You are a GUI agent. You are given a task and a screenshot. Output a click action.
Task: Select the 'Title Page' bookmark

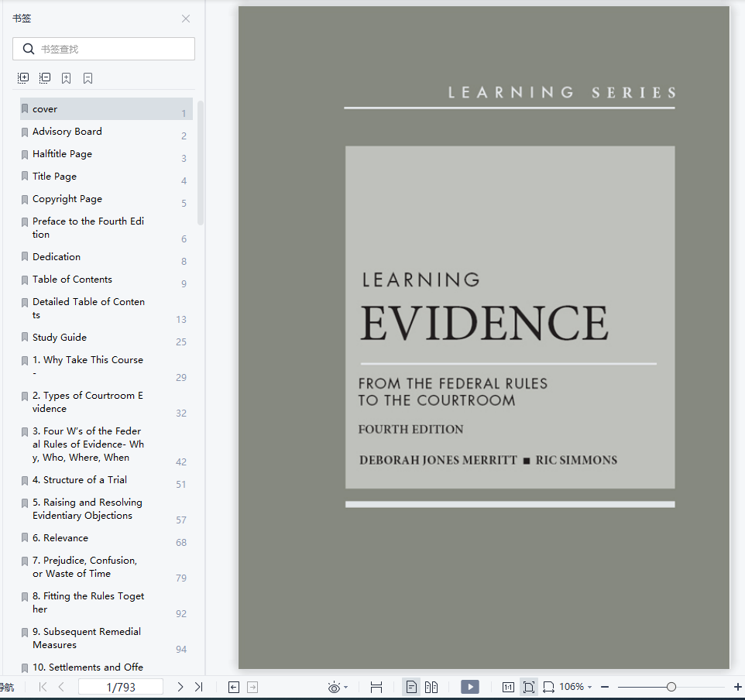point(106,177)
